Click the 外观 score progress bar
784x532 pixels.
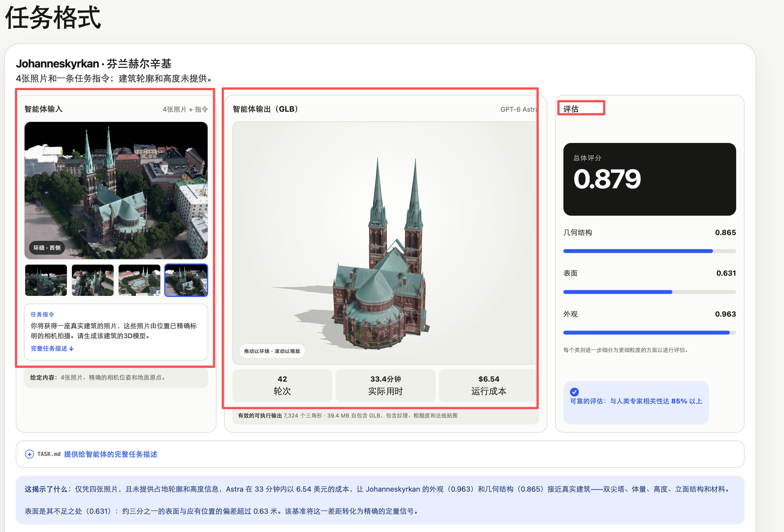[649, 333]
